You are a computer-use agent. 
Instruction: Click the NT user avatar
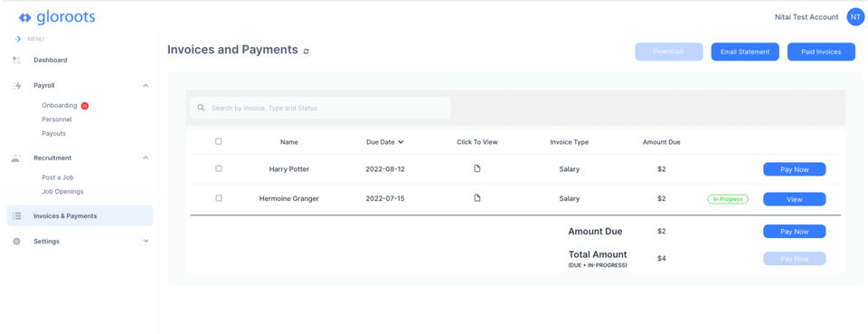coord(855,17)
